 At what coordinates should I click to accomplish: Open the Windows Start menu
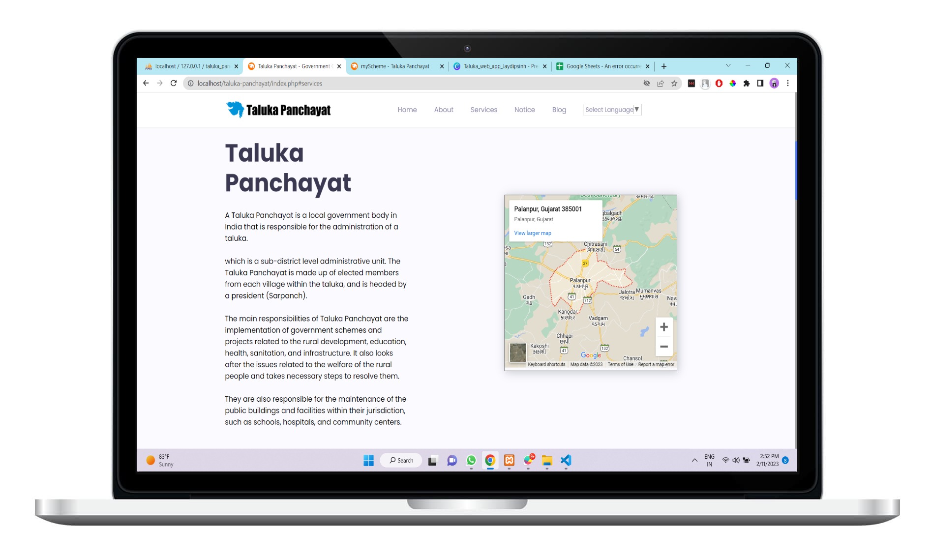pyautogui.click(x=369, y=461)
